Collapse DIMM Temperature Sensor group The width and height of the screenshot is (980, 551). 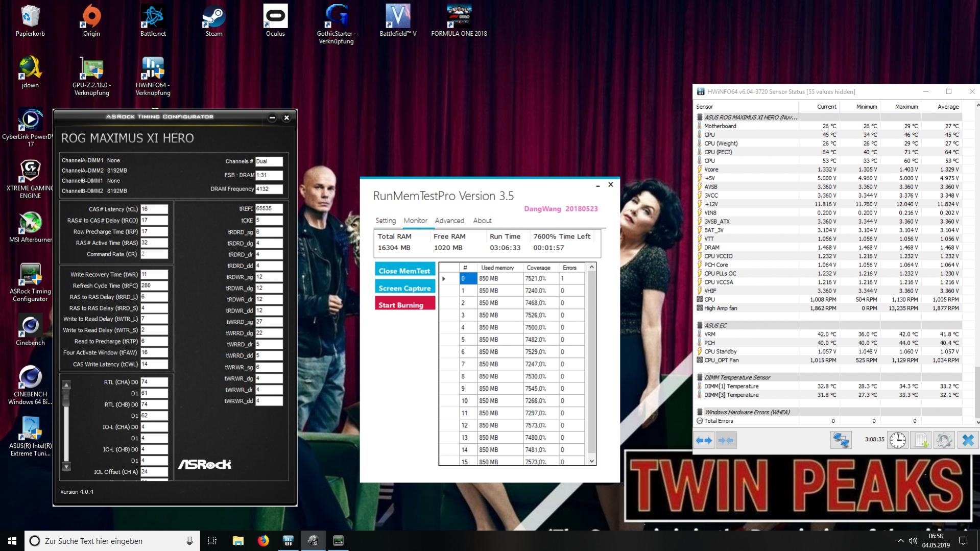tap(700, 377)
